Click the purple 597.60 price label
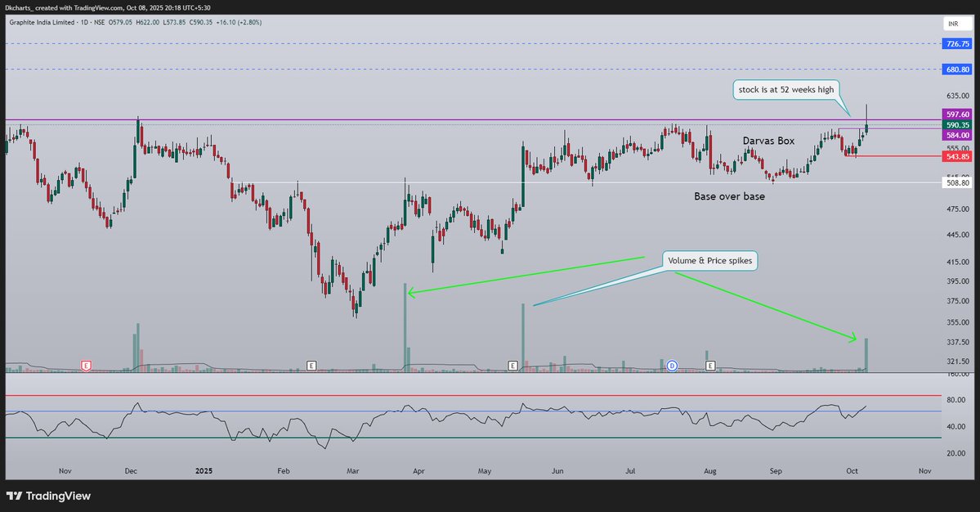Image resolution: width=980 pixels, height=512 pixels. coord(957,115)
